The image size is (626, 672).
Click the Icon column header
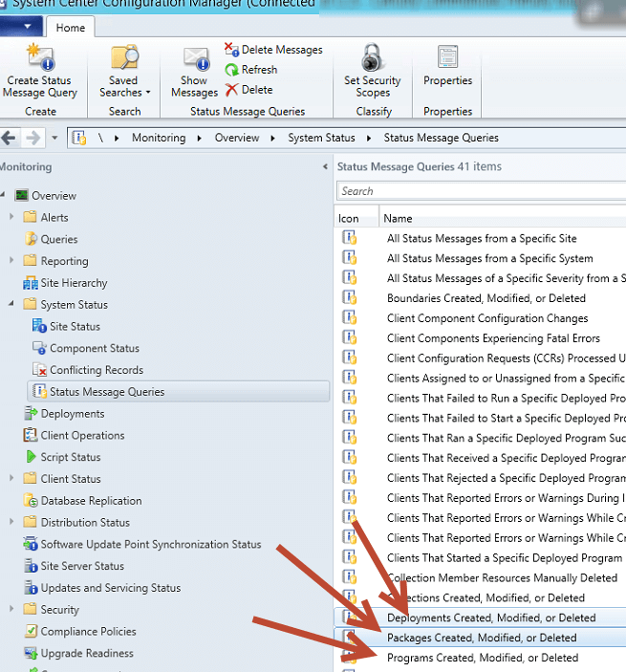[x=356, y=219]
